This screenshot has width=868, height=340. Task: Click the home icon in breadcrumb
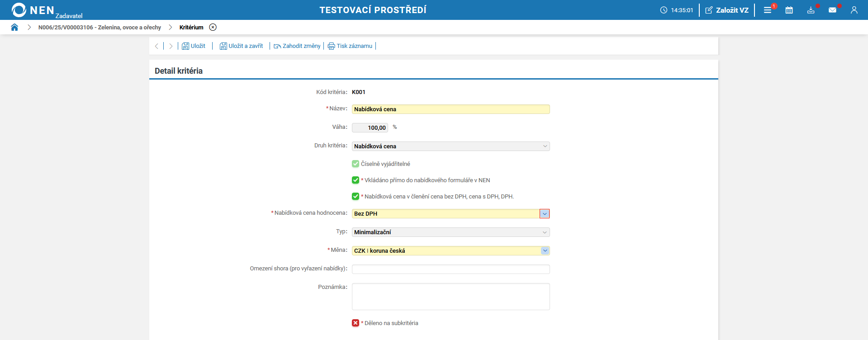14,27
